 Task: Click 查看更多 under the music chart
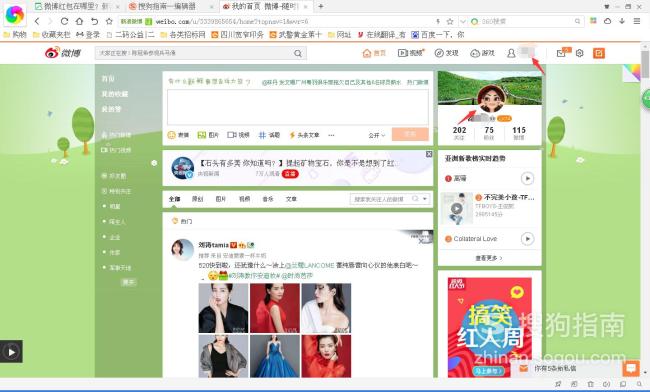pyautogui.click(x=489, y=258)
